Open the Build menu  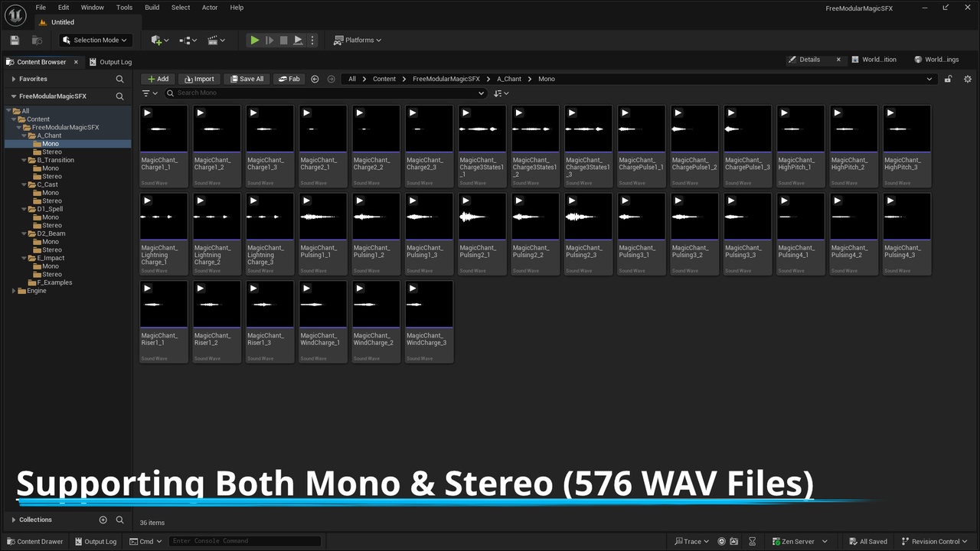click(x=152, y=8)
